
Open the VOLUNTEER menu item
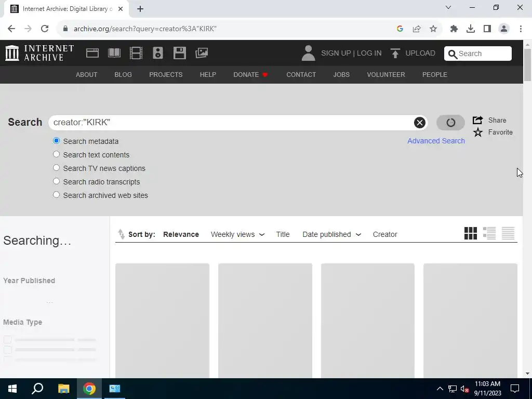tap(386, 75)
